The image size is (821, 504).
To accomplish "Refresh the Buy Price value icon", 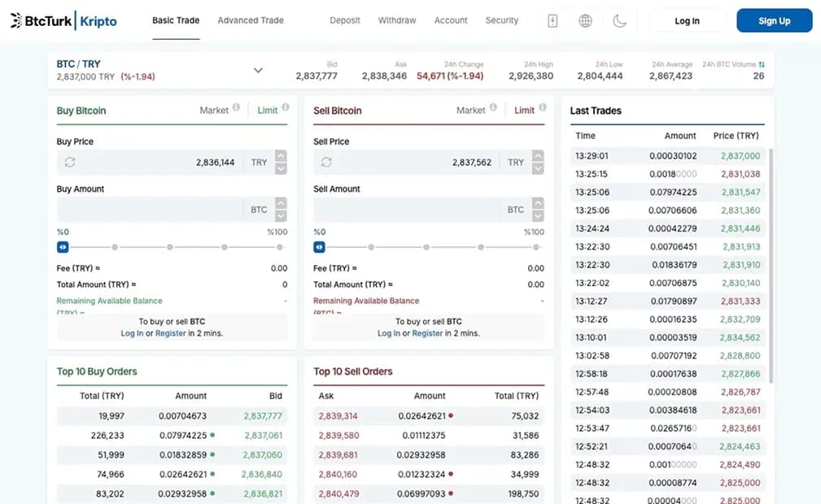I will [70, 163].
